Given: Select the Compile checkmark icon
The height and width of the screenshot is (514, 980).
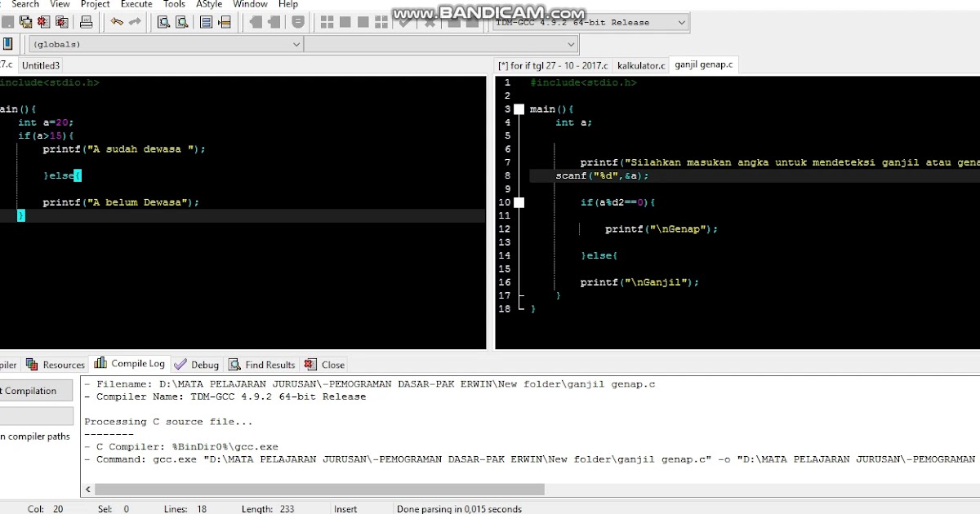Looking at the screenshot, I should (x=404, y=22).
